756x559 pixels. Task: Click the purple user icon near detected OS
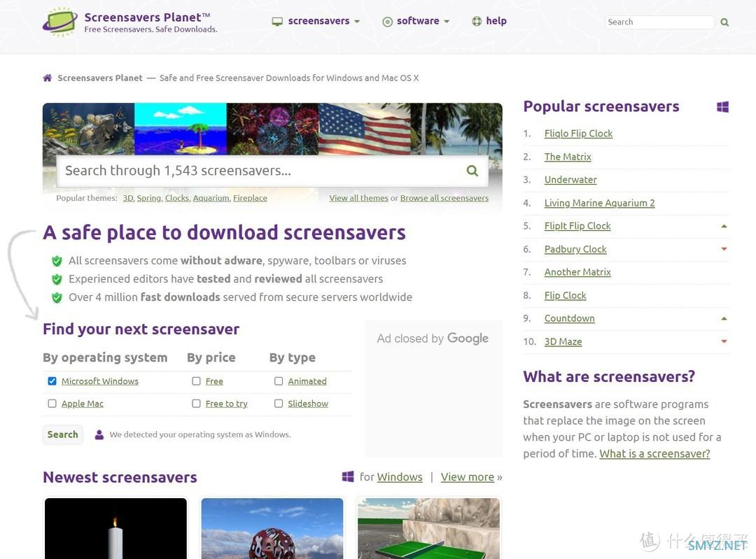click(99, 434)
